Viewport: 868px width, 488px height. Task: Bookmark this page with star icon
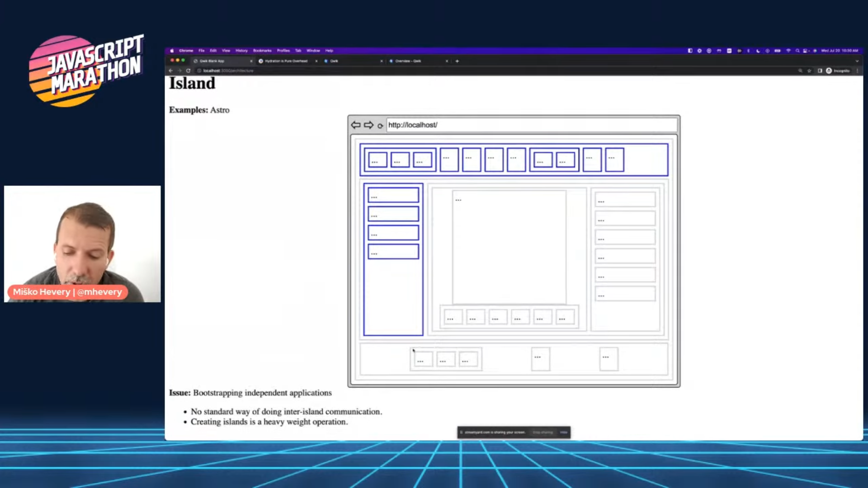coord(809,70)
